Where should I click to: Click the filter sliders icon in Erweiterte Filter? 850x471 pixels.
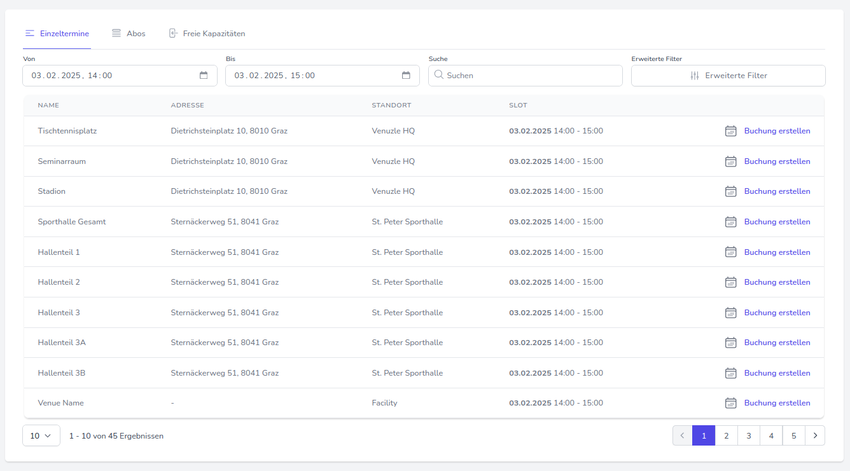click(x=695, y=76)
